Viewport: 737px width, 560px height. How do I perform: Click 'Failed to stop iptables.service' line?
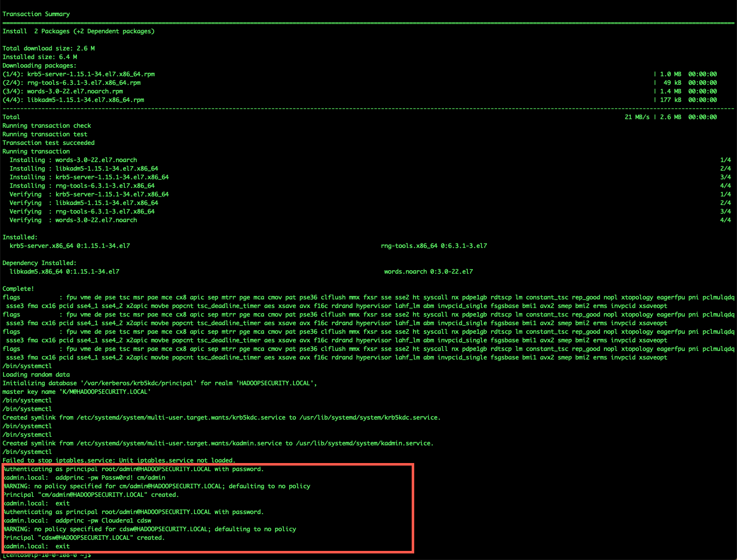pyautogui.click(x=119, y=461)
